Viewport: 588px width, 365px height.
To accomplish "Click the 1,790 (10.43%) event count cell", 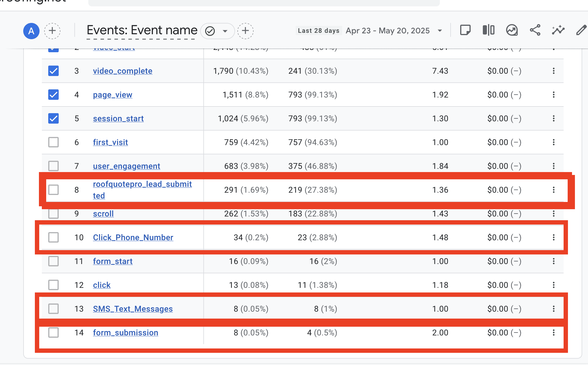I will (x=241, y=71).
